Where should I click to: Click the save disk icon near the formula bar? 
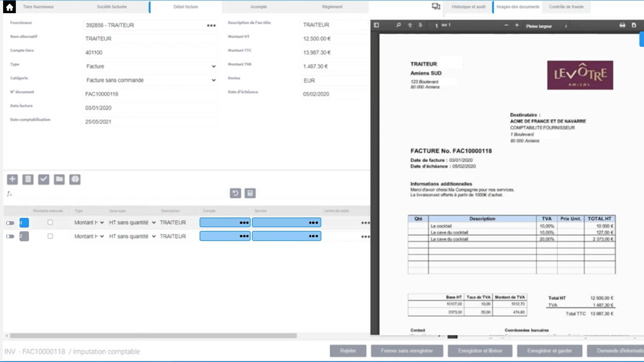tap(250, 194)
